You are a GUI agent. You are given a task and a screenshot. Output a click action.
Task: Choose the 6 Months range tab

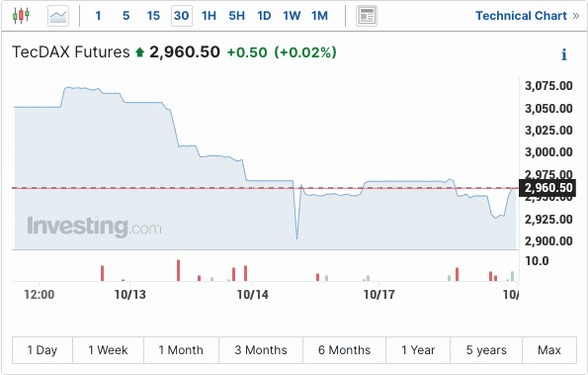(x=344, y=350)
